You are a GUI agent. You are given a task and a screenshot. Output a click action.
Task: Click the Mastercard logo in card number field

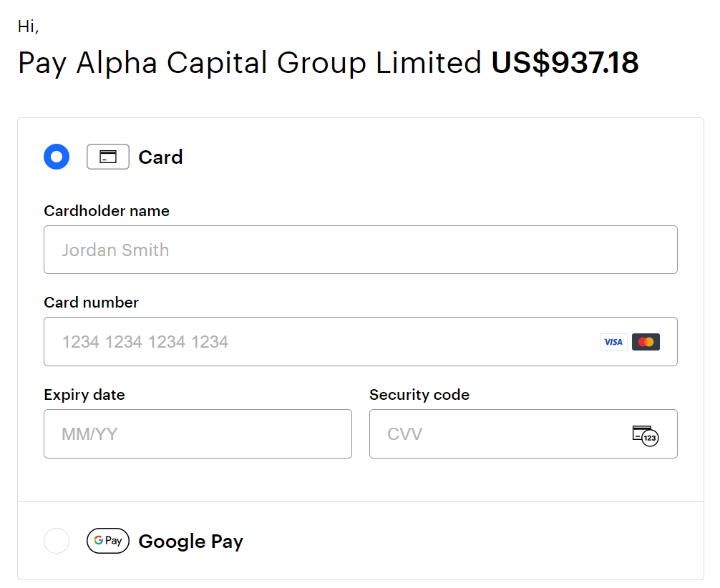[x=646, y=342]
